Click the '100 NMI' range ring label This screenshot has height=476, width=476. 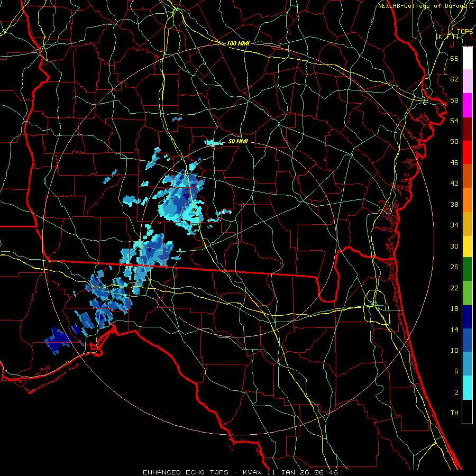click(x=238, y=43)
